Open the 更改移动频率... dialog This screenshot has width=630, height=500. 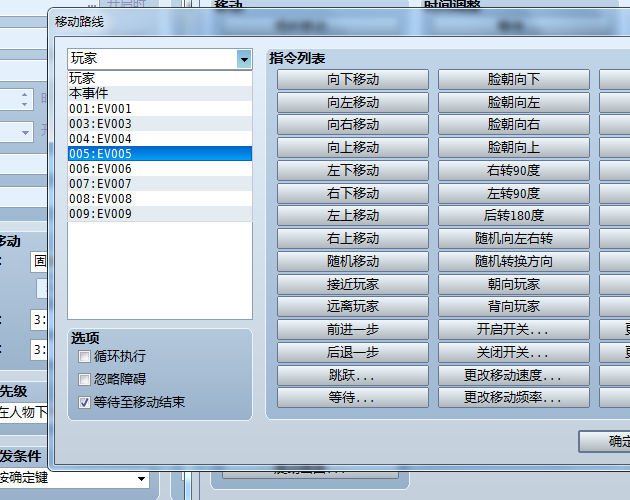[x=514, y=398]
